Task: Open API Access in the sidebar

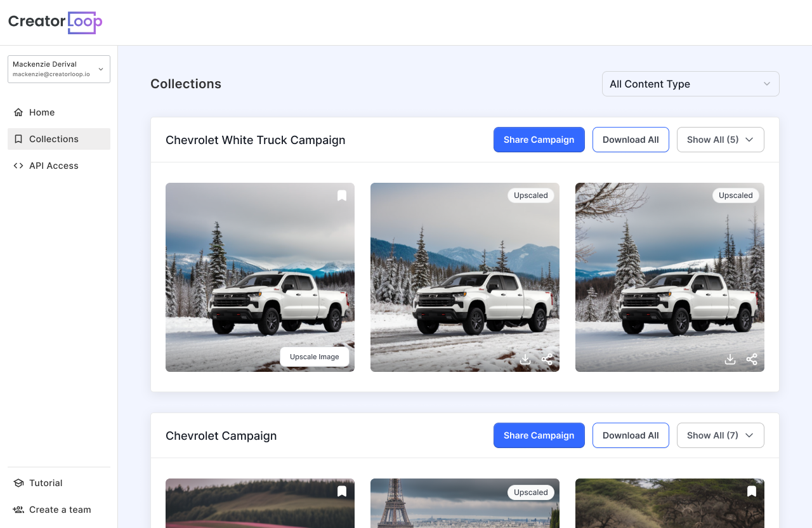Action: (59, 166)
